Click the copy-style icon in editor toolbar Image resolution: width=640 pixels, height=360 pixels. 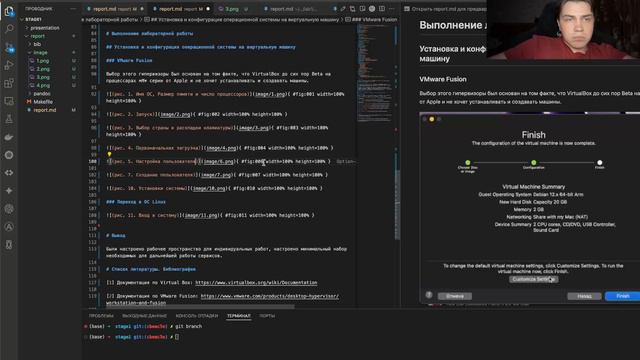point(352,9)
